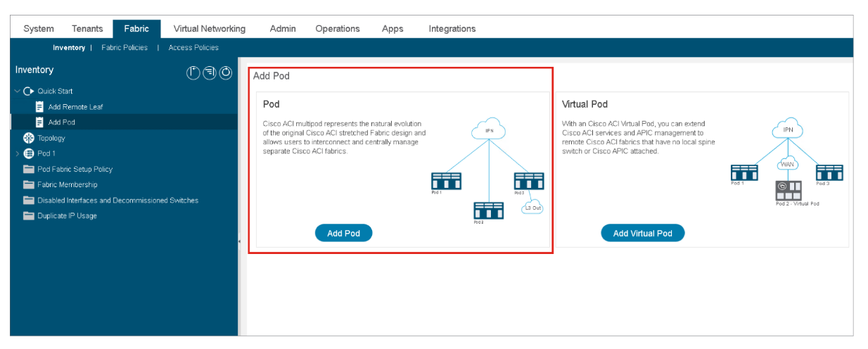Collapse the Quick Start tree node
Screen dimensions: 868x349
point(18,91)
